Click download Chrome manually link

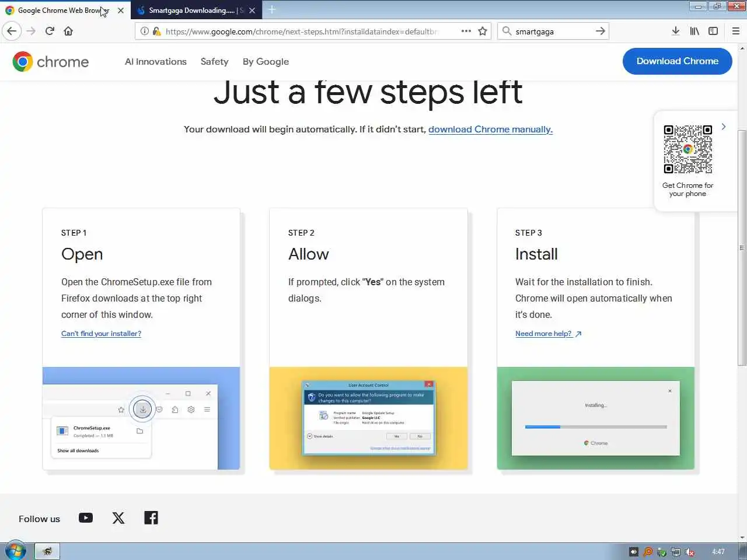490,129
